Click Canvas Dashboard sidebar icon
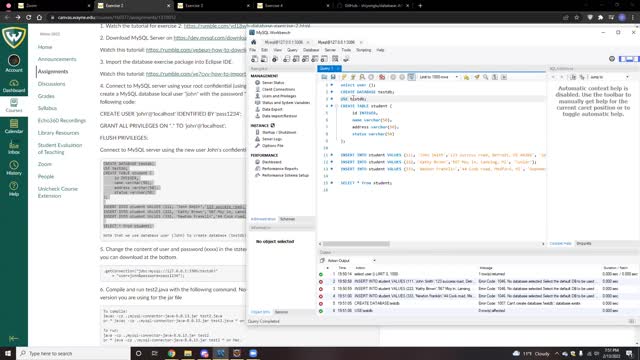Image resolution: width=640 pixels, height=360 pixels. point(14,86)
